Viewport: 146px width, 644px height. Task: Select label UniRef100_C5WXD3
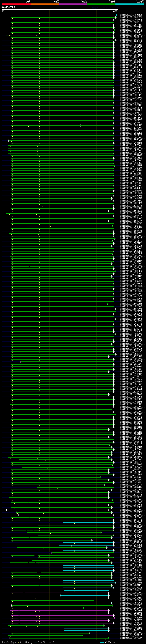[x=131, y=547]
